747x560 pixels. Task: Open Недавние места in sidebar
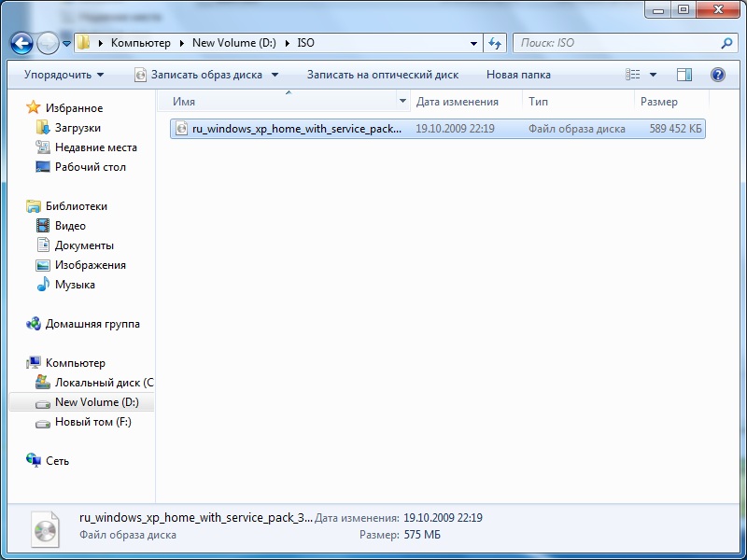click(96, 147)
